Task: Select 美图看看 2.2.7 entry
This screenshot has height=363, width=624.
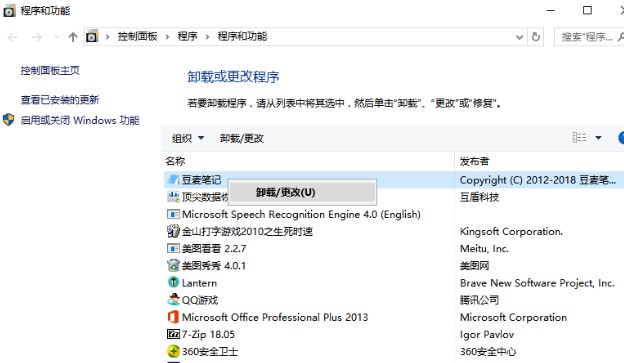Action: (x=214, y=248)
